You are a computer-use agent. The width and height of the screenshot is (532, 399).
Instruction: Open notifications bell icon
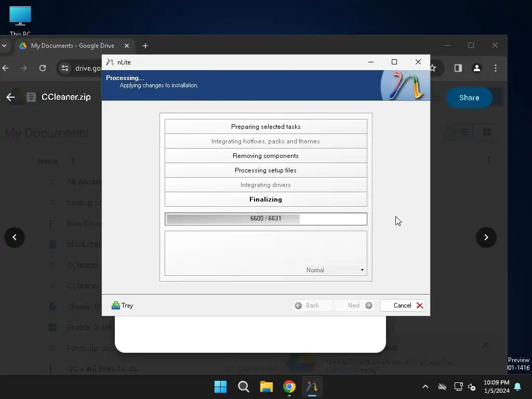tap(518, 387)
